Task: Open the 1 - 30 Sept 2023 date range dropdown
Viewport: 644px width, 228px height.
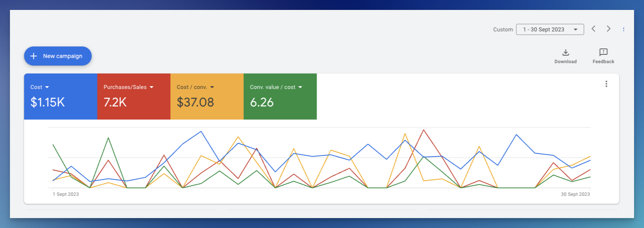Action: click(x=550, y=29)
